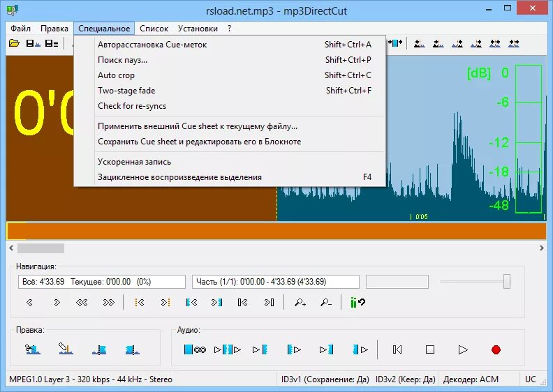Play around selection with double-arrow blue icon
Viewport: 553px width, 392px height.
(228, 349)
